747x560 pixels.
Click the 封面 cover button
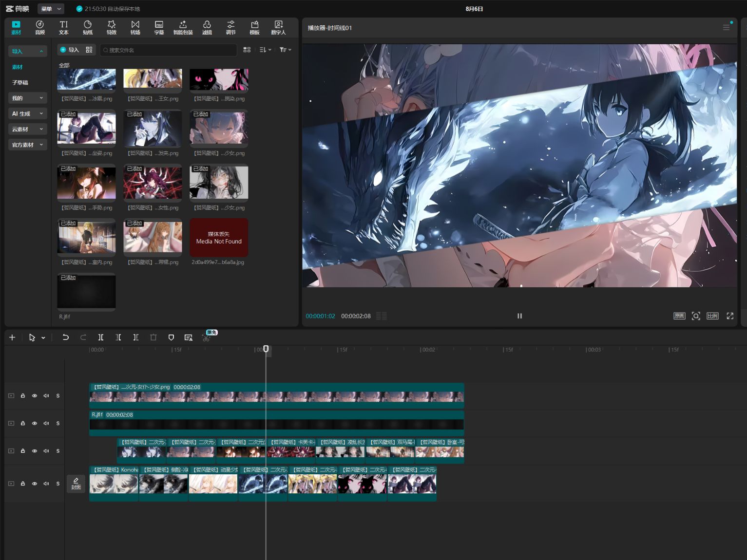pyautogui.click(x=76, y=484)
